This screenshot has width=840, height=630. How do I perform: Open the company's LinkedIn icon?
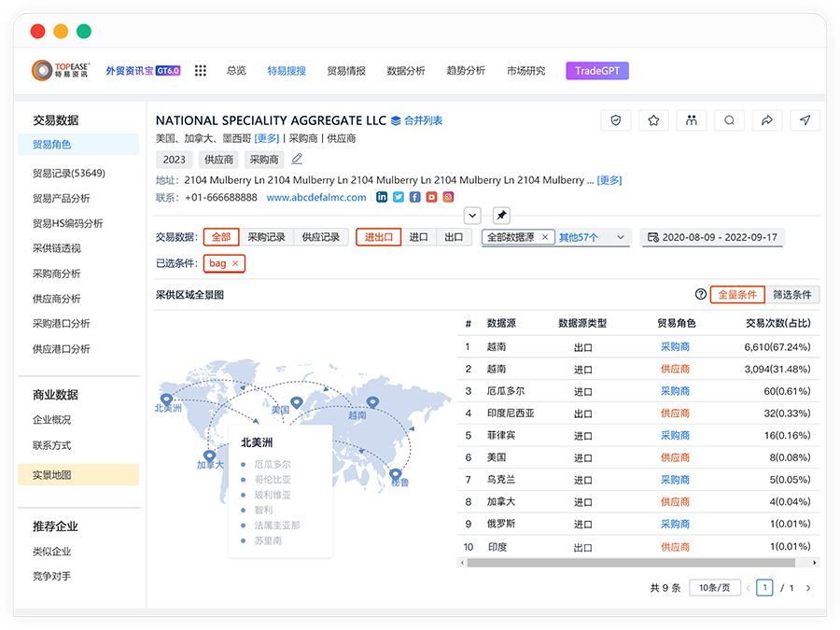[382, 197]
